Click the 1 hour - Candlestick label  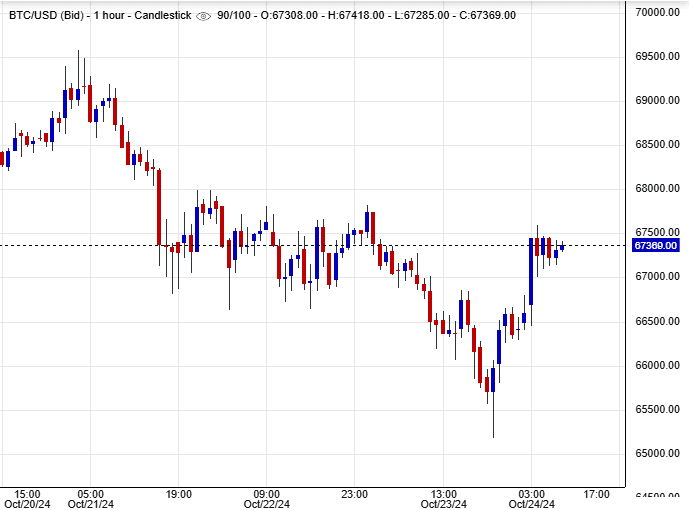coord(139,16)
